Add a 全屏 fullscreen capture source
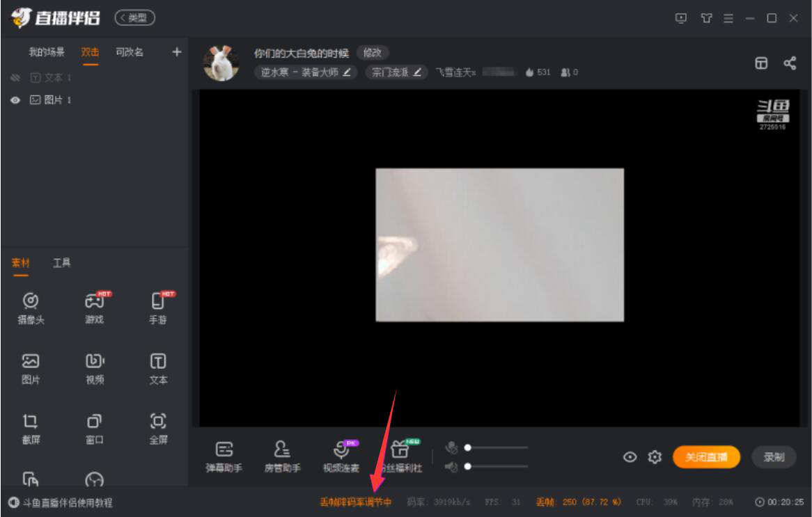The image size is (812, 517). coord(158,429)
